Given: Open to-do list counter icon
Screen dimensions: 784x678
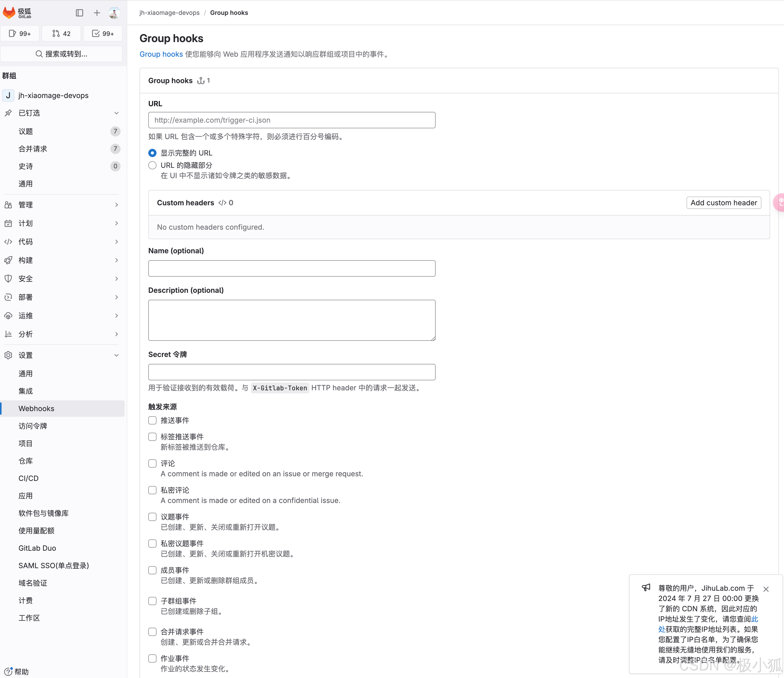Looking at the screenshot, I should (x=103, y=34).
